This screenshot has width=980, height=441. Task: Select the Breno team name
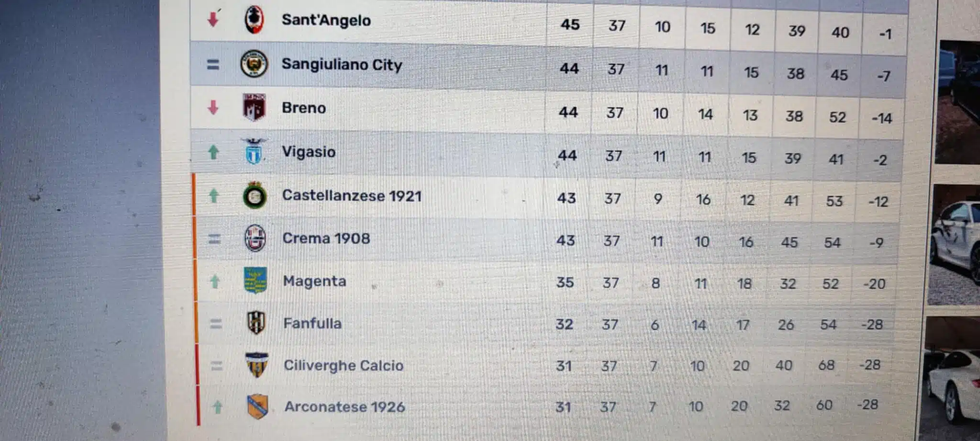[304, 108]
